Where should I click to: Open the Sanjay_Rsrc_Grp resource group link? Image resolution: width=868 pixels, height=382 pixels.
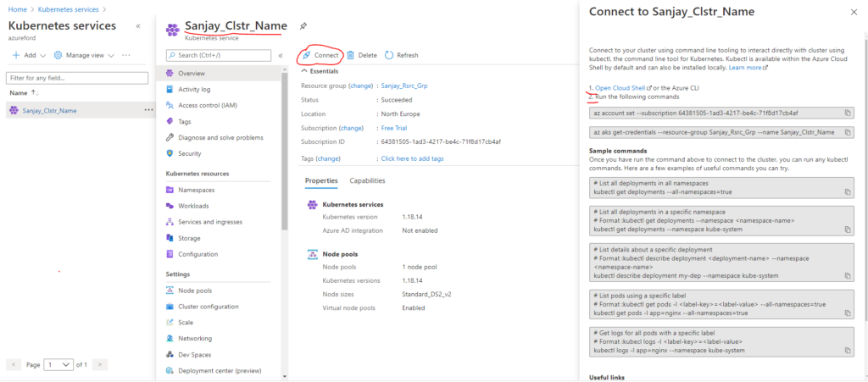click(404, 86)
